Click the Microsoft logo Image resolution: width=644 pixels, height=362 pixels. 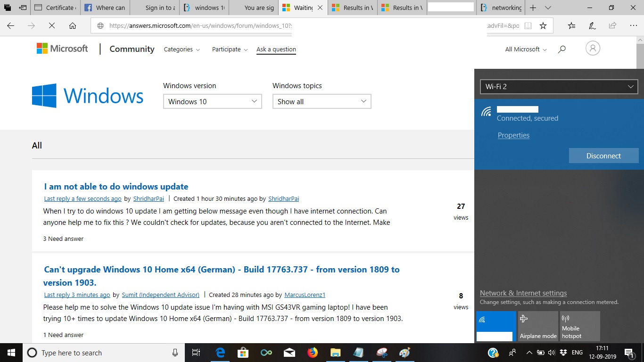coord(62,49)
